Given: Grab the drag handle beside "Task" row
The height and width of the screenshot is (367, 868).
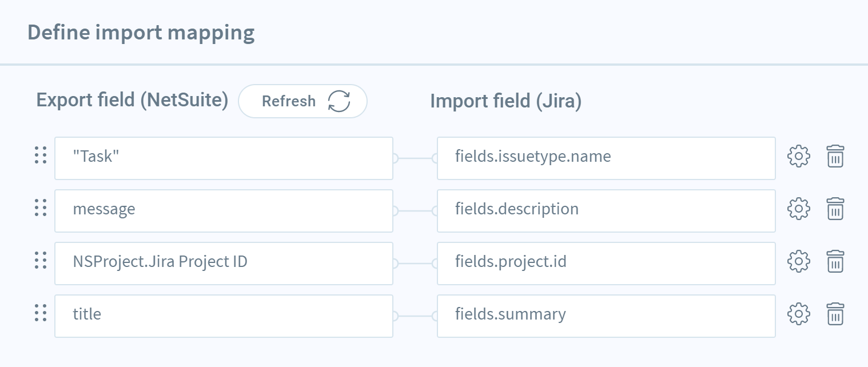Looking at the screenshot, I should (40, 155).
